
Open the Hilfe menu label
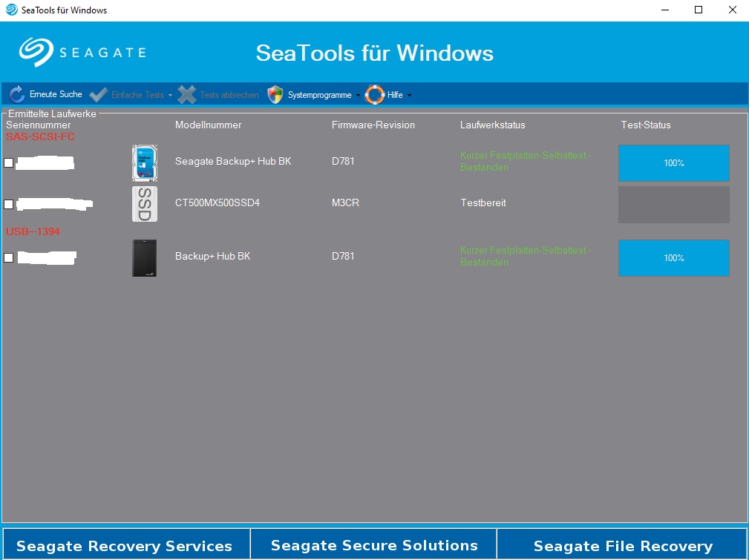coord(395,94)
